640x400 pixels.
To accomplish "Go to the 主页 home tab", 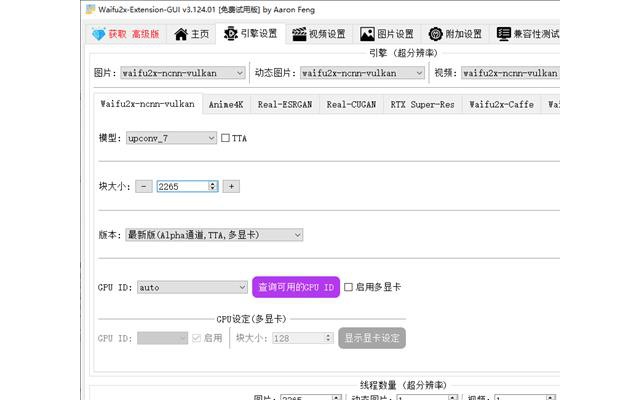I will [x=191, y=33].
